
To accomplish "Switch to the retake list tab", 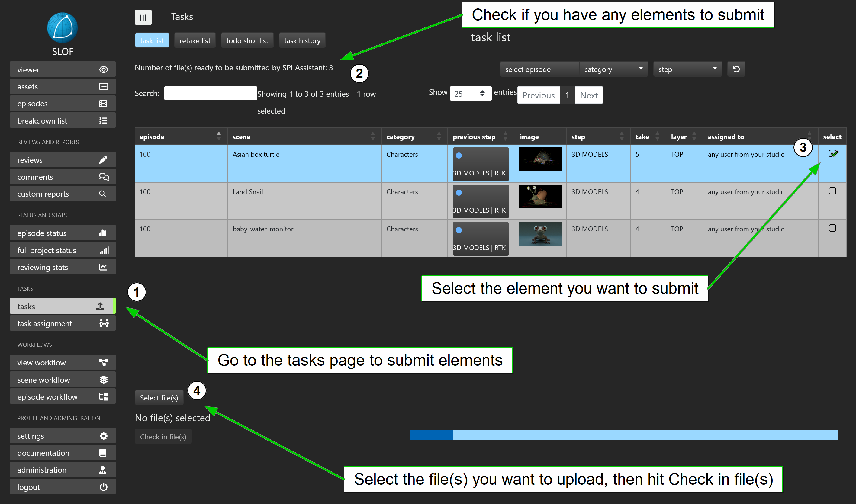I will tap(195, 41).
